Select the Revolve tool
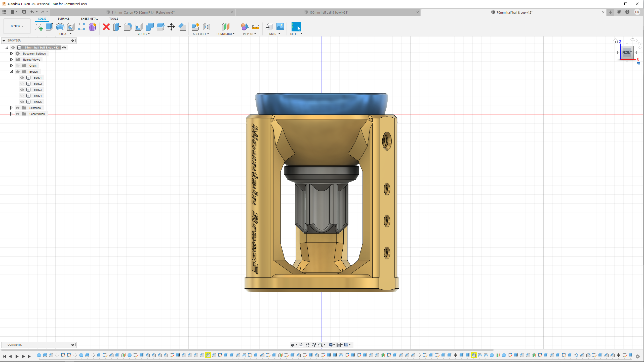 point(60,26)
